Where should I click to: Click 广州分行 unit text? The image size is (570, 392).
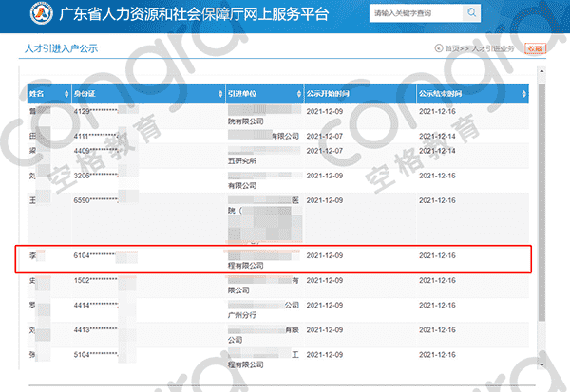(242, 315)
